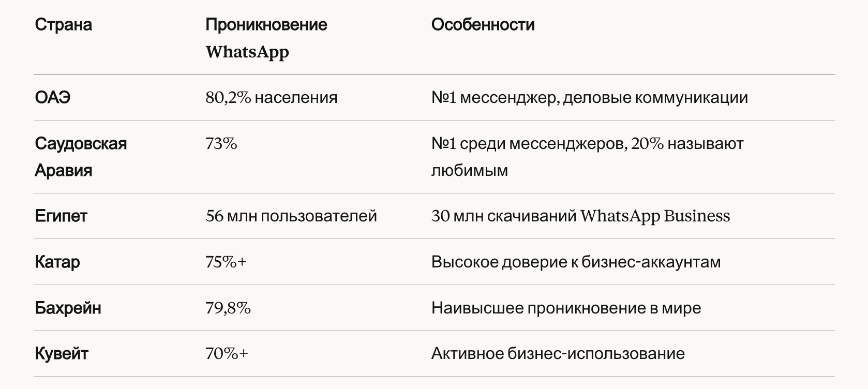Click the деловые коммуникации description cell
The width and height of the screenshot is (868, 389).
[589, 97]
